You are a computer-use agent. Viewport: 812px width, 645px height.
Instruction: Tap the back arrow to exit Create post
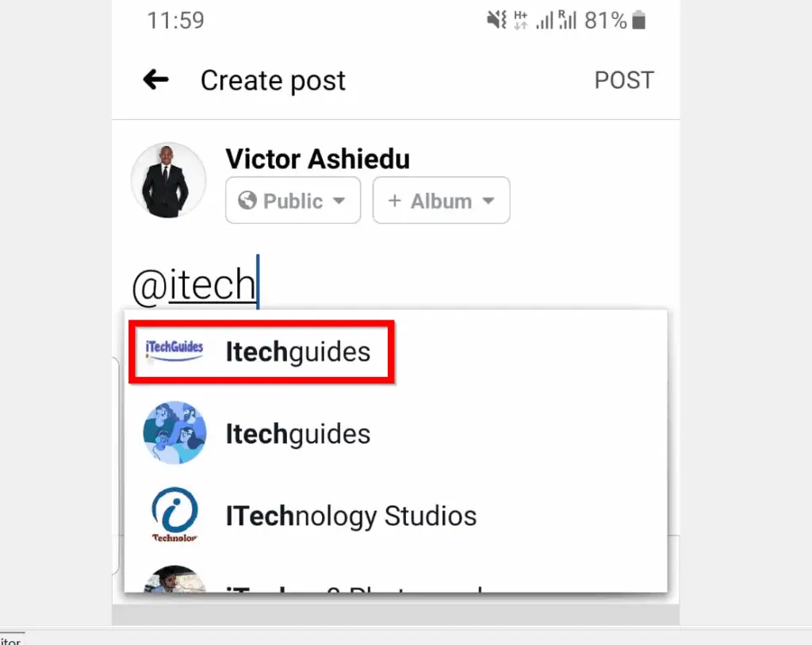[155, 79]
